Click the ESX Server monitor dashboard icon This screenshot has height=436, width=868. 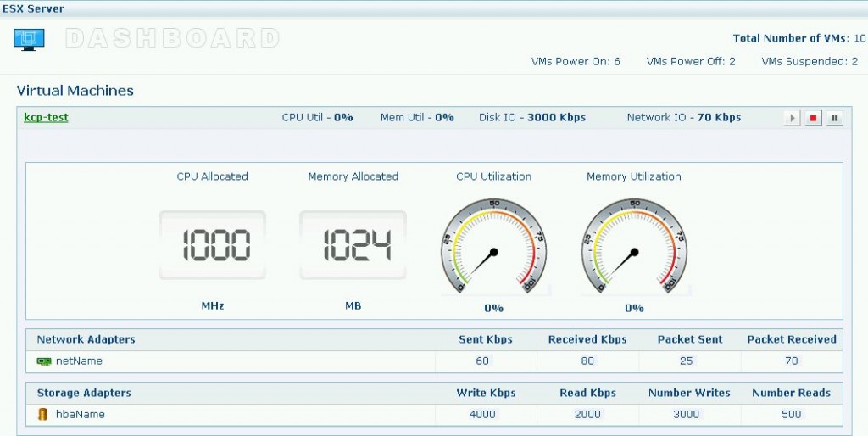30,39
